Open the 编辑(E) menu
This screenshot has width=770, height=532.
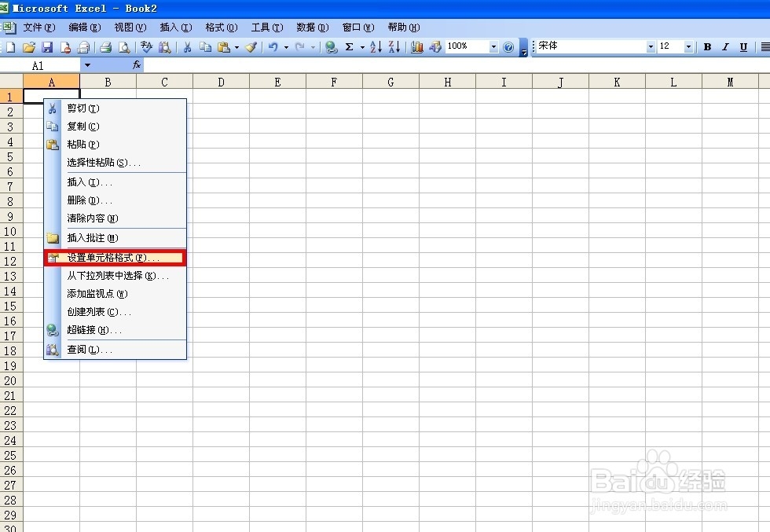(x=85, y=28)
